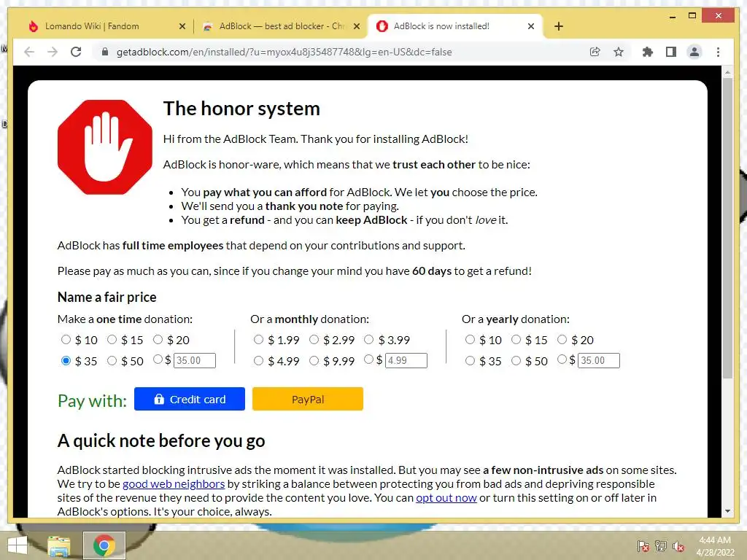Select monthly custom amount radio
The height and width of the screenshot is (560, 747).
pyautogui.click(x=368, y=359)
